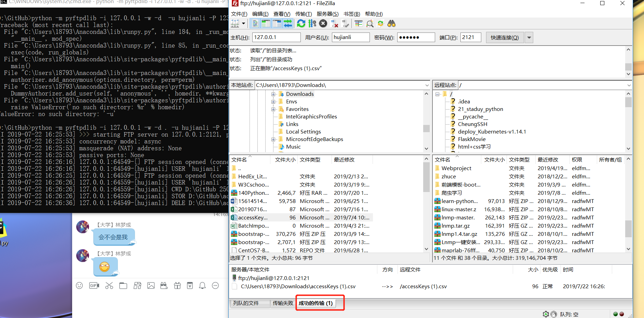The image size is (644, 318).
Task: Open the 服务器(S) menu
Action: [327, 14]
